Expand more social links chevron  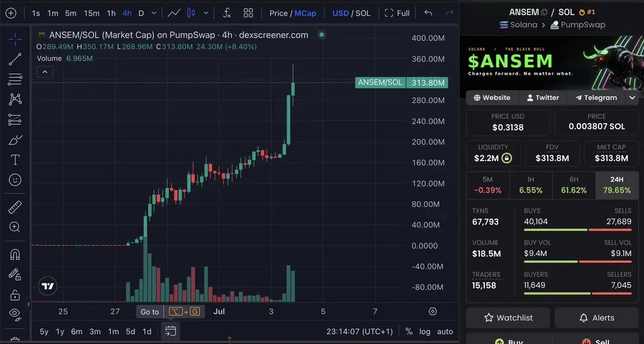[632, 98]
